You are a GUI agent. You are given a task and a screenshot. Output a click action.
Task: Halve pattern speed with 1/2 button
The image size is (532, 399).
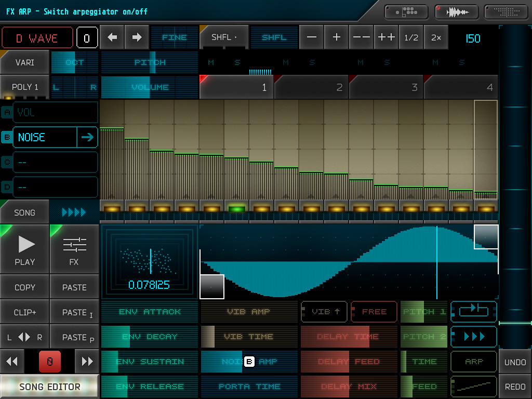(411, 37)
